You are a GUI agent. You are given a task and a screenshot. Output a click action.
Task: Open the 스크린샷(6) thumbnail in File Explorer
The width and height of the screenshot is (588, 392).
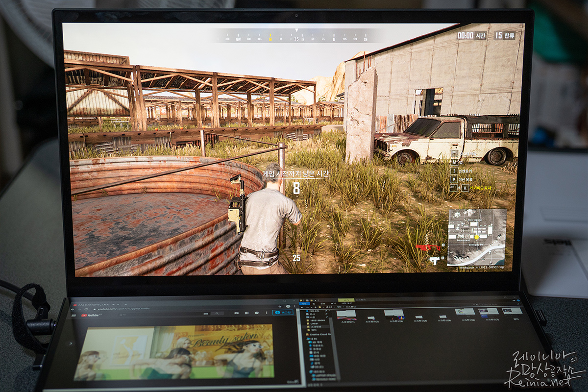coord(465,314)
